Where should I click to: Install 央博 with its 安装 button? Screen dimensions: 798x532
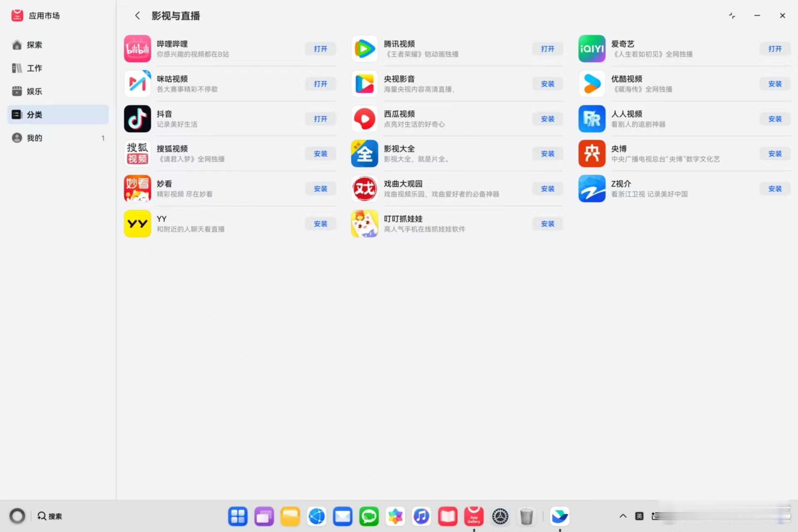click(x=775, y=153)
